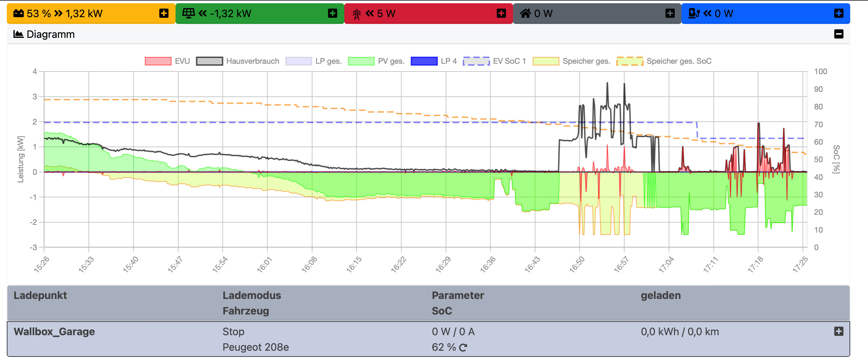Expand the grey house consumption panel
The width and height of the screenshot is (868, 363).
pyautogui.click(x=670, y=14)
